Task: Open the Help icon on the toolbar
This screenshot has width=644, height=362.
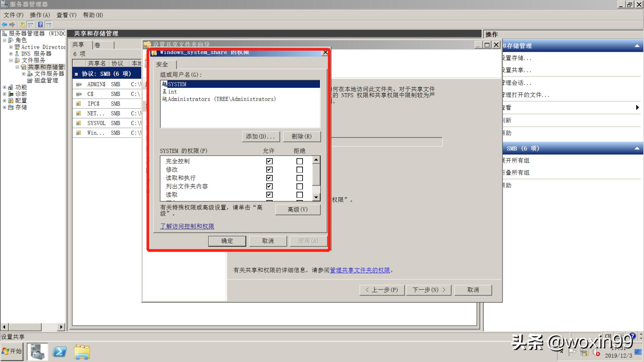Action: tap(40, 24)
